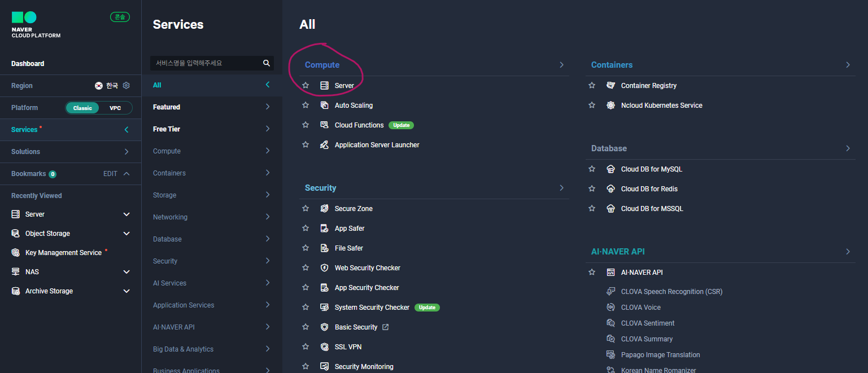This screenshot has width=868, height=373.
Task: Expand Archive Storage dropdown arrow
Action: pyautogui.click(x=127, y=291)
